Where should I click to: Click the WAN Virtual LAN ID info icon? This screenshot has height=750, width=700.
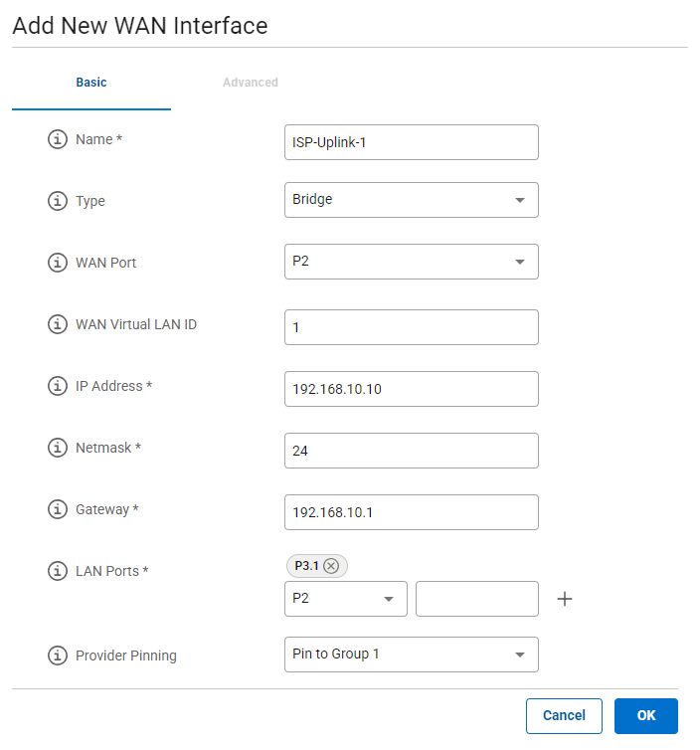[58, 325]
